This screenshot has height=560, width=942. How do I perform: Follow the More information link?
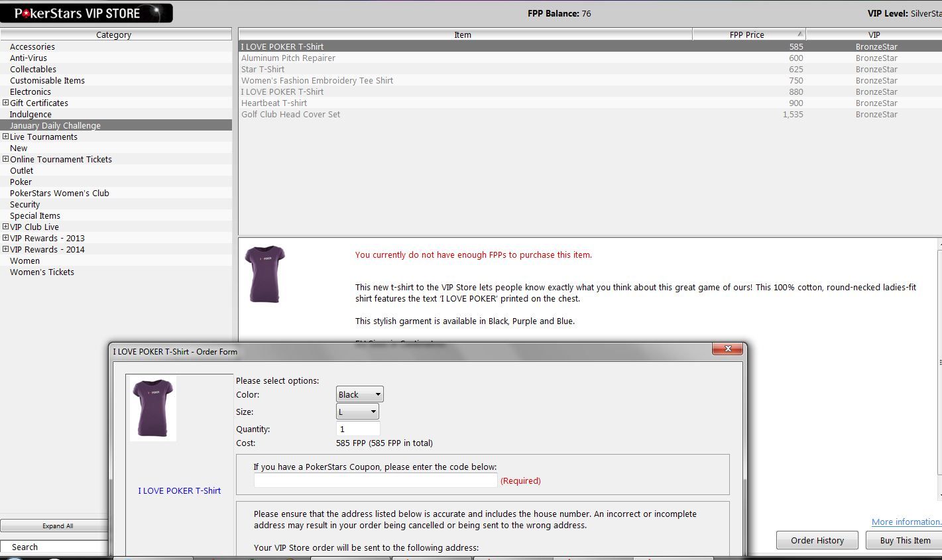coord(906,522)
